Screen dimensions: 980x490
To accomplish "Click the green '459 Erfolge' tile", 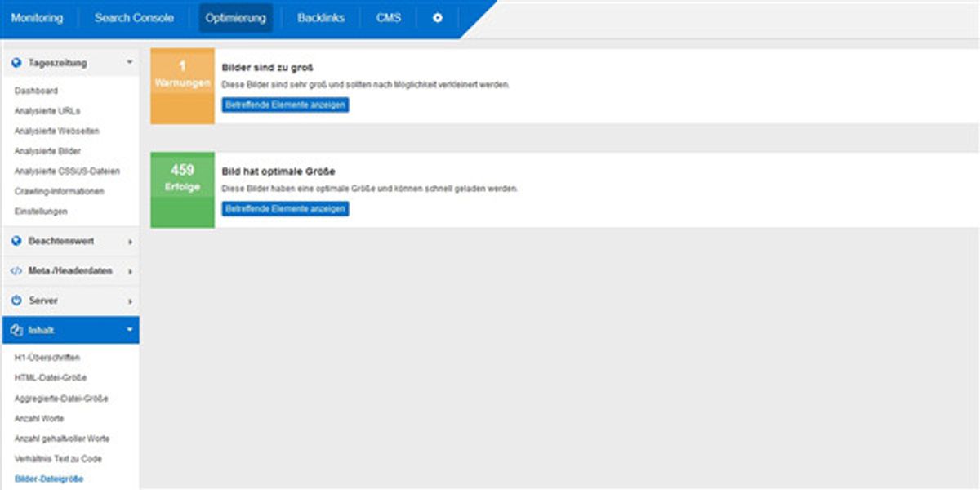I will coord(183,189).
